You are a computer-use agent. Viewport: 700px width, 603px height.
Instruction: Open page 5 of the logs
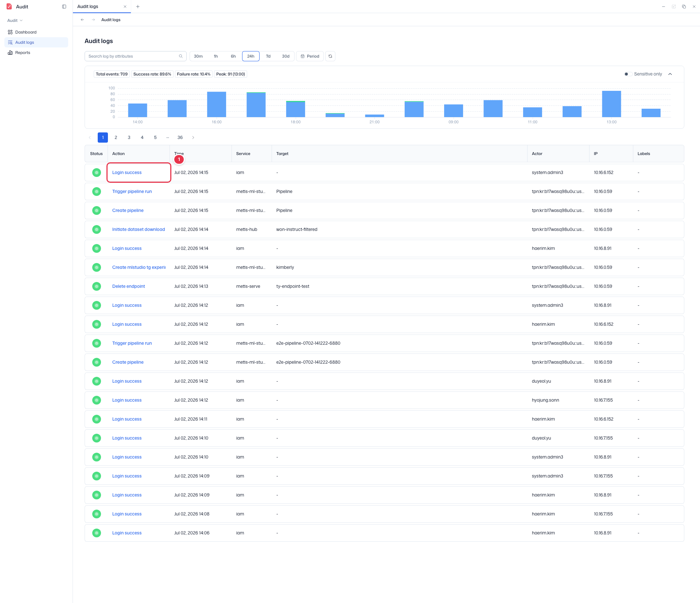(155, 138)
